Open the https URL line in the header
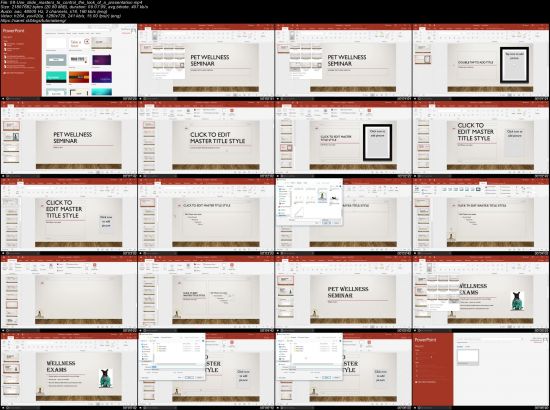This screenshot has height=410, width=550. click(x=33, y=20)
